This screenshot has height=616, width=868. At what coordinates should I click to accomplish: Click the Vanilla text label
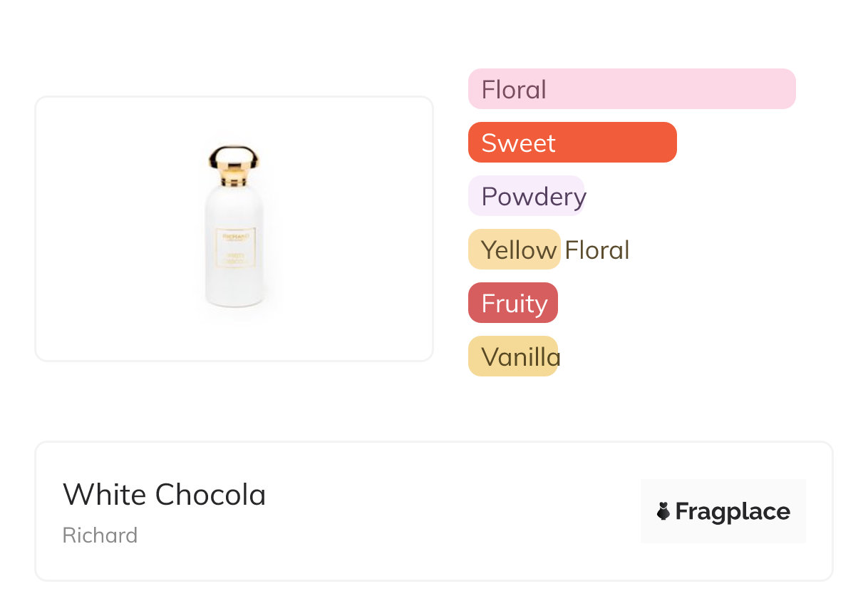521,357
